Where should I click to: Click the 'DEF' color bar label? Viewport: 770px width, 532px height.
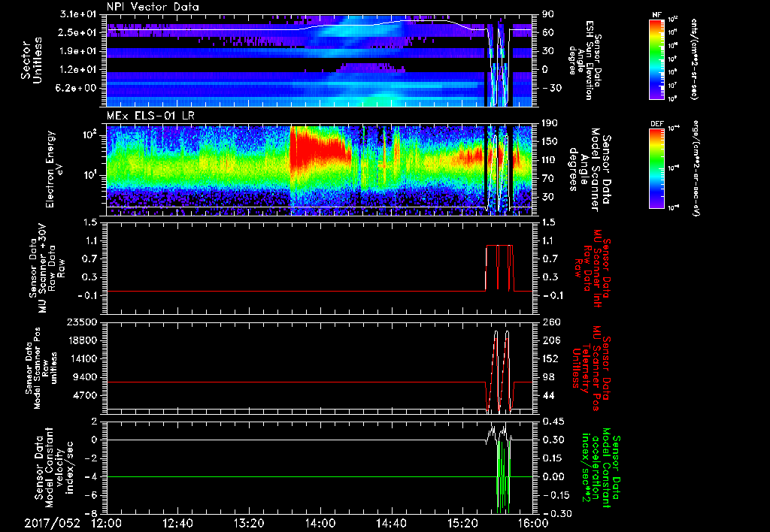tap(657, 124)
